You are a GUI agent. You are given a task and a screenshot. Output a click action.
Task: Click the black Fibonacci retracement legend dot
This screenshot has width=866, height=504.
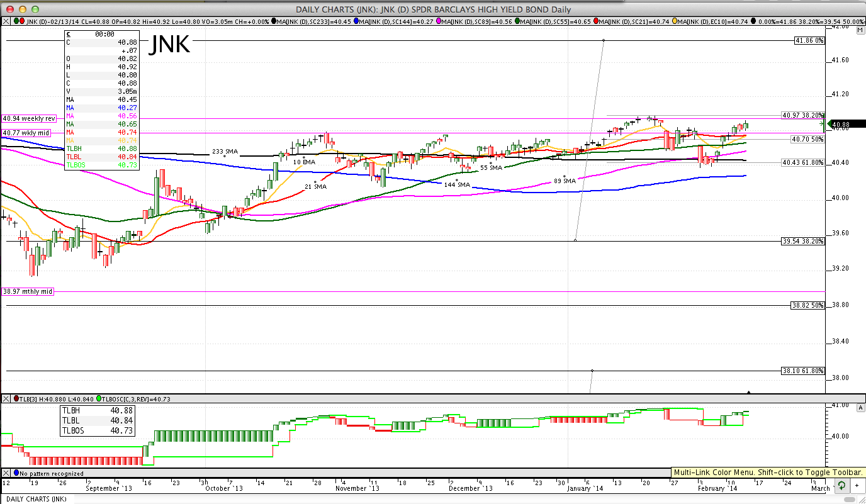click(752, 21)
